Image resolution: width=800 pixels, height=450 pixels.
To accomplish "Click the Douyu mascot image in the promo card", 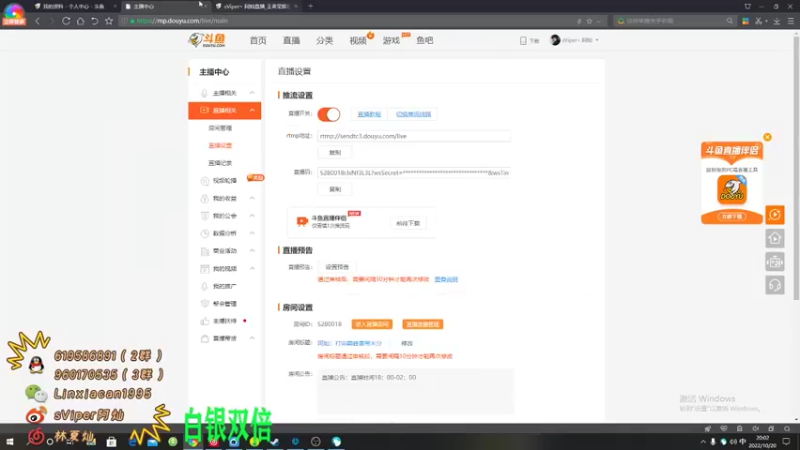I will click(x=732, y=189).
